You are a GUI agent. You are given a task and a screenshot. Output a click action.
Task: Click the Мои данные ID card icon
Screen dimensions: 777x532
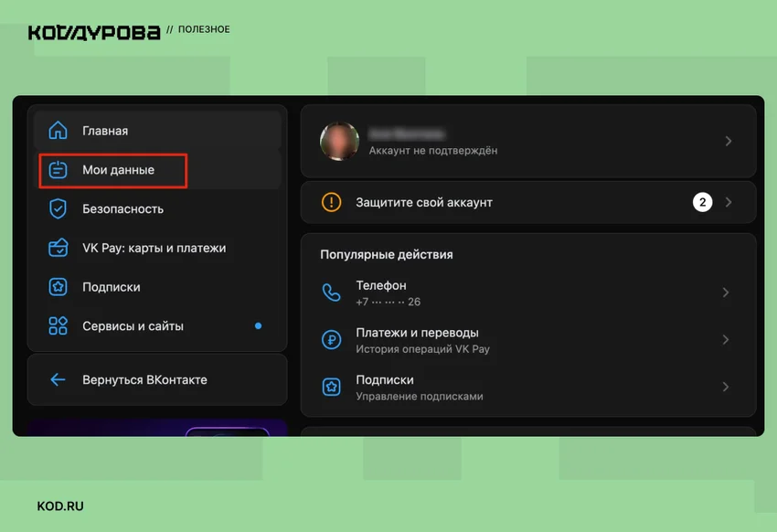tap(58, 170)
